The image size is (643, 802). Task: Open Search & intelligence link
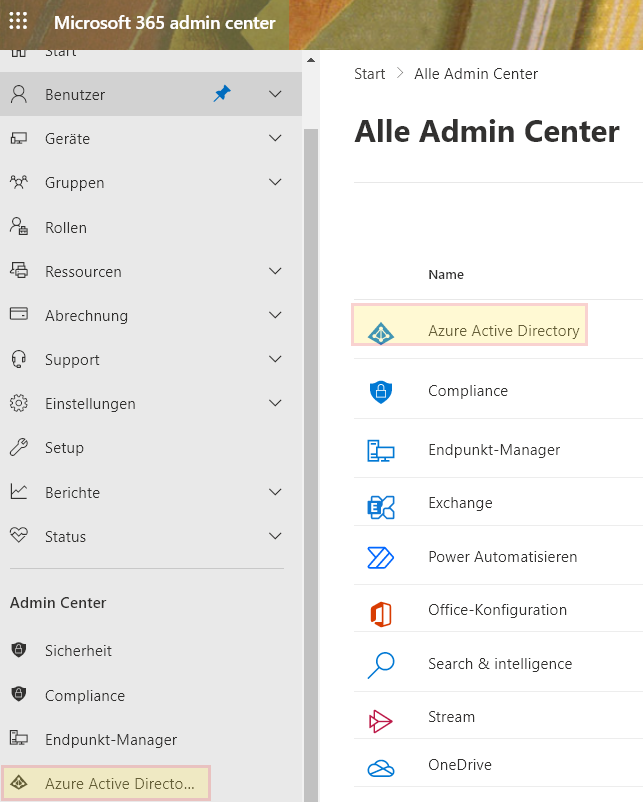pos(500,663)
